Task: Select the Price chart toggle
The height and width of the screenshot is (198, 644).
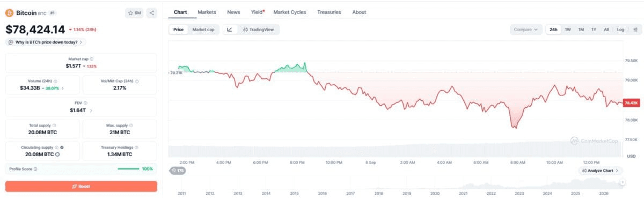Action: [x=178, y=30]
